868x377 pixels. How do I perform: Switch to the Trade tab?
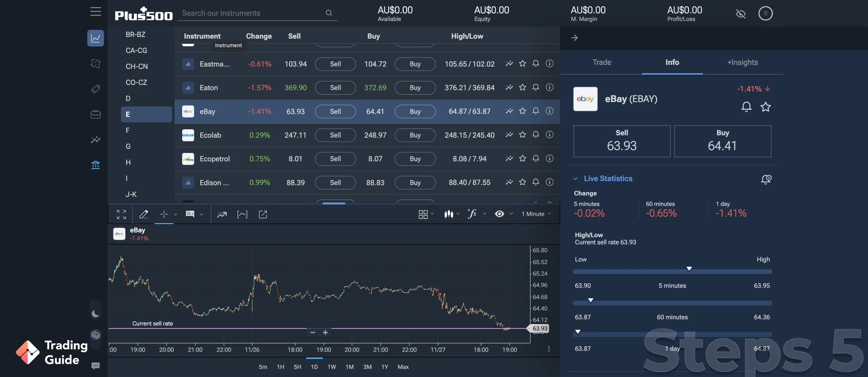coord(602,62)
